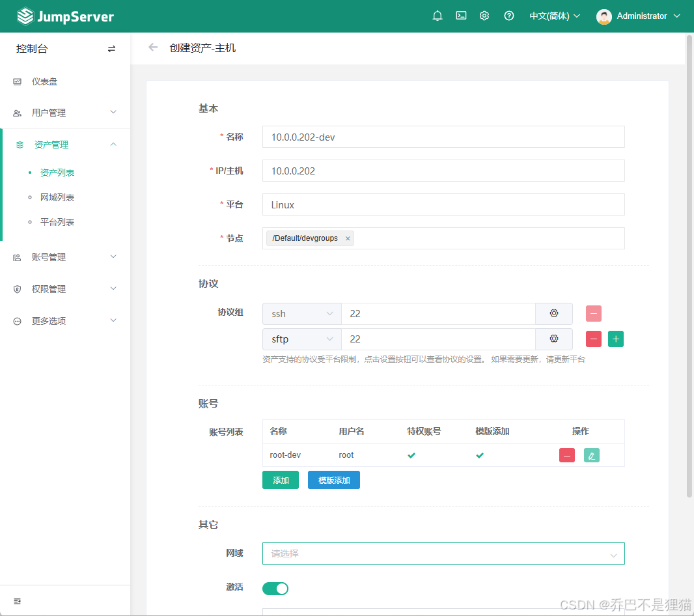This screenshot has width=694, height=616.
Task: Click the root-dev account name cell
Action: tap(286, 455)
